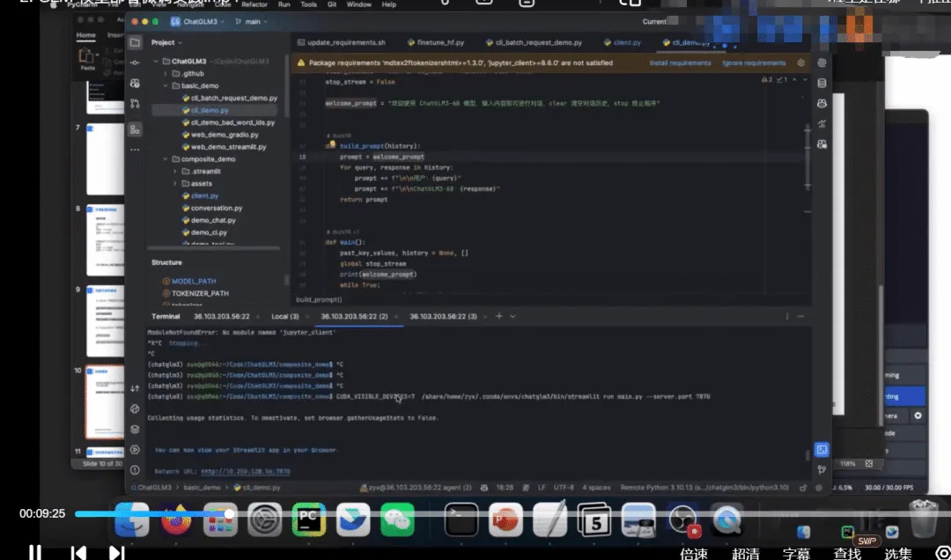Switch to Local (3) terminal tab
Viewport: 951px width, 560px height.
click(x=285, y=316)
